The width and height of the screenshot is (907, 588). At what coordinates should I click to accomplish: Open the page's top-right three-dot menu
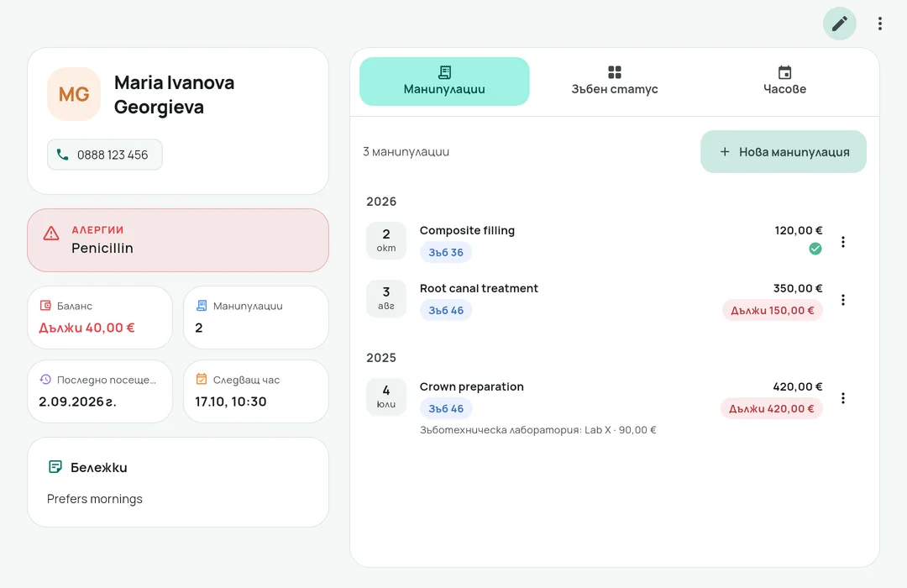880,24
